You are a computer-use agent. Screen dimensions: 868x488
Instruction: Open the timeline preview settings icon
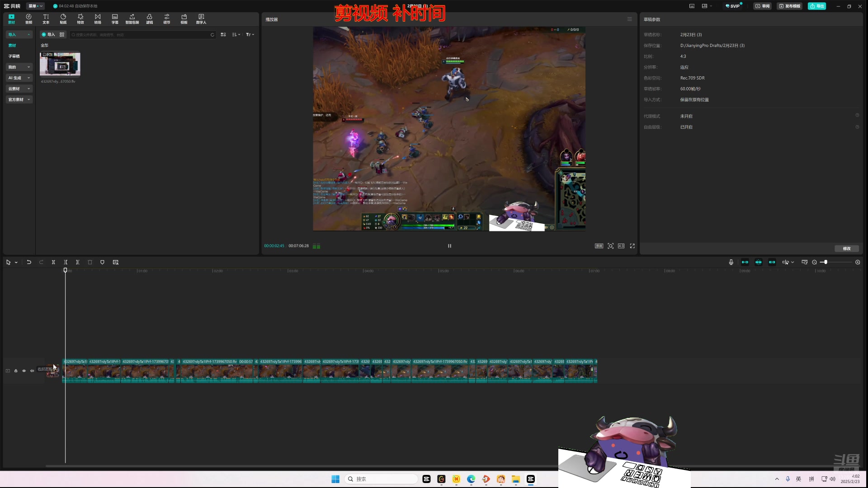[x=805, y=262]
